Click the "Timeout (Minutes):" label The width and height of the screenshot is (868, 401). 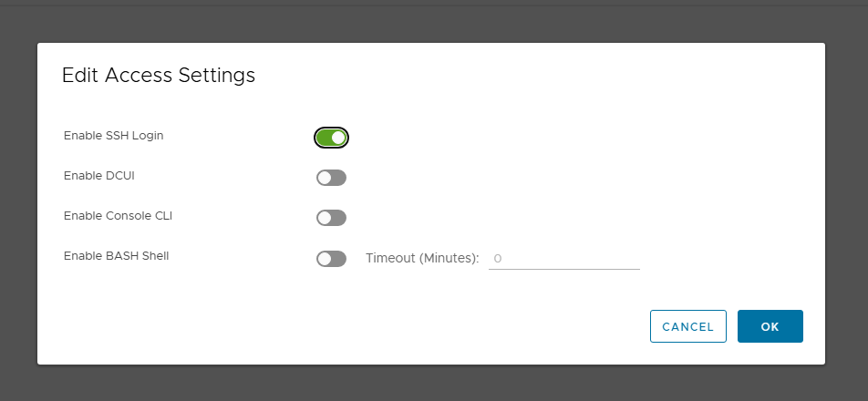click(422, 259)
